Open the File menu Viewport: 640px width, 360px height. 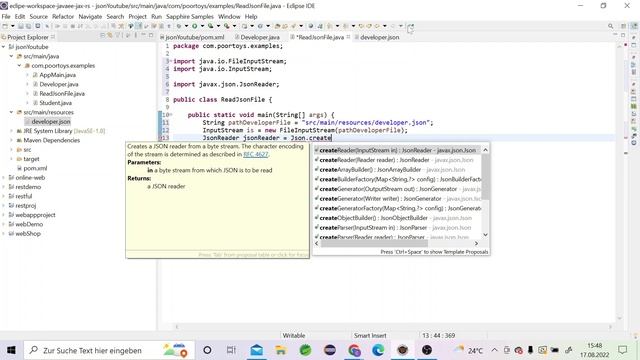click(x=6, y=17)
